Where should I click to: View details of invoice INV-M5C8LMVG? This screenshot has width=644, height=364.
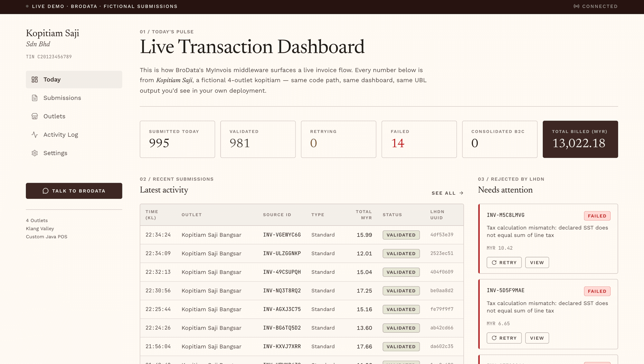pos(537,263)
